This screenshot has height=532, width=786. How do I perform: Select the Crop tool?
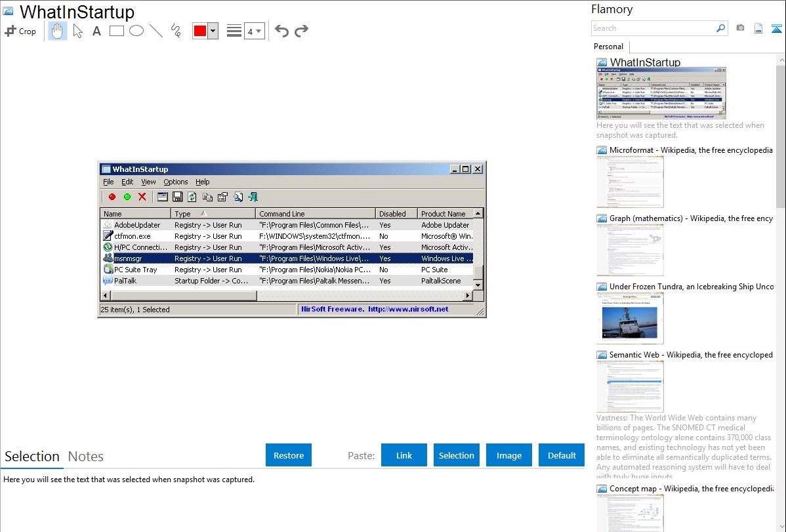(x=20, y=31)
